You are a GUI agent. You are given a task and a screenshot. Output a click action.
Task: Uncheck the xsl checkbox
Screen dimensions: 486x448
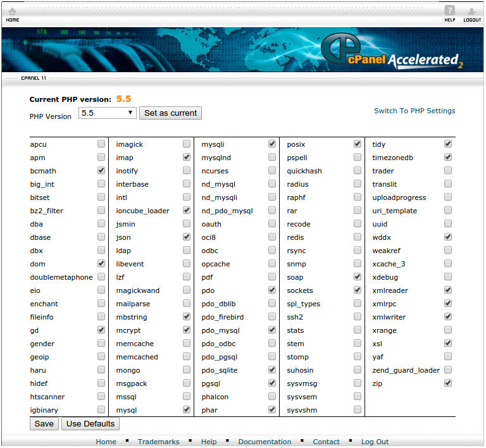point(448,344)
